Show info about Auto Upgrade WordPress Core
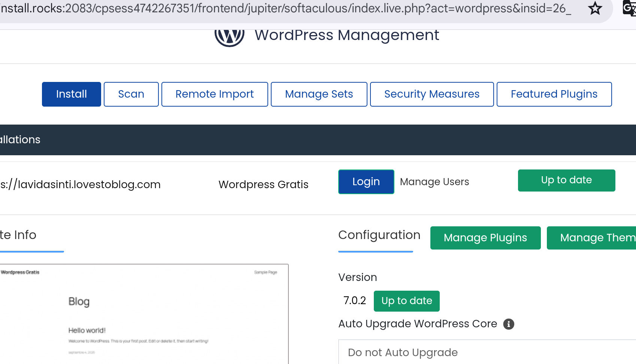This screenshot has width=636, height=364. coord(509,324)
